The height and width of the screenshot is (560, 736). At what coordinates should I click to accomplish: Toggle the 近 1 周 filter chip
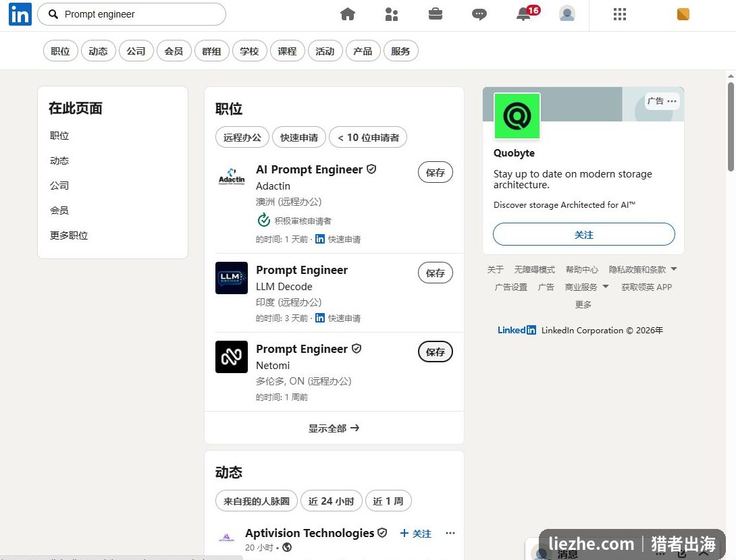pyautogui.click(x=388, y=501)
